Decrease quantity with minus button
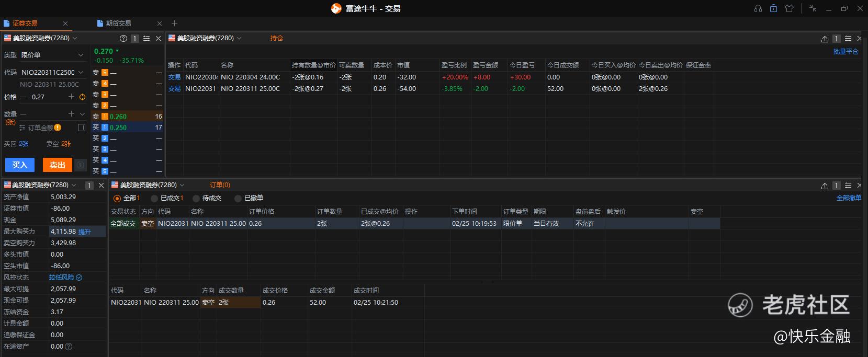 click(24, 114)
